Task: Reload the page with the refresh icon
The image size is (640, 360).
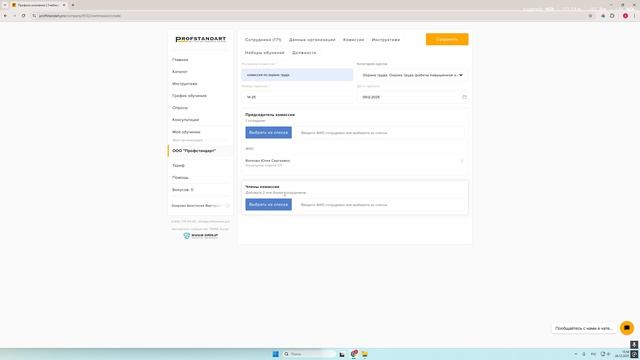Action: coord(23,16)
